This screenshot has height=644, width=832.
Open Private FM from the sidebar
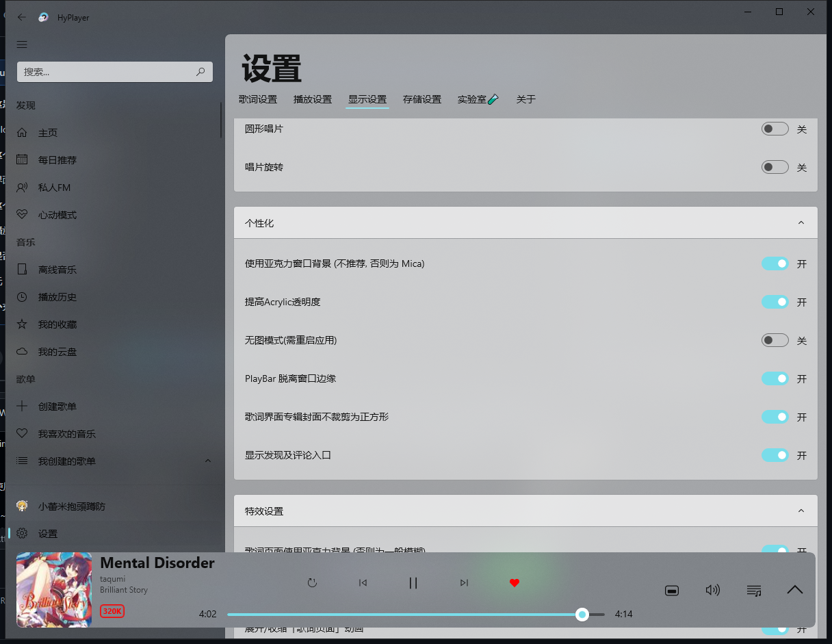tap(57, 187)
